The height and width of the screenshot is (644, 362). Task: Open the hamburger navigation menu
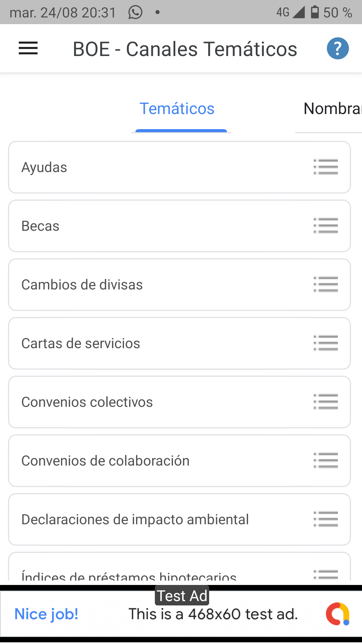28,48
